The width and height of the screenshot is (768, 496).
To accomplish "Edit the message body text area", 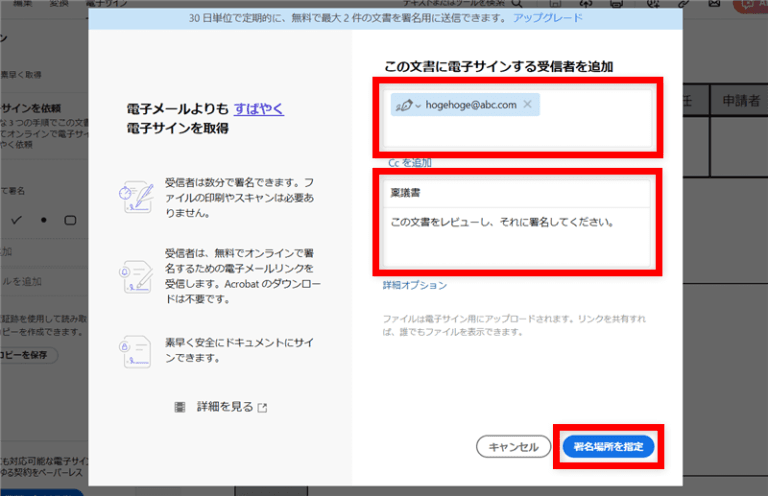I will 515,238.
